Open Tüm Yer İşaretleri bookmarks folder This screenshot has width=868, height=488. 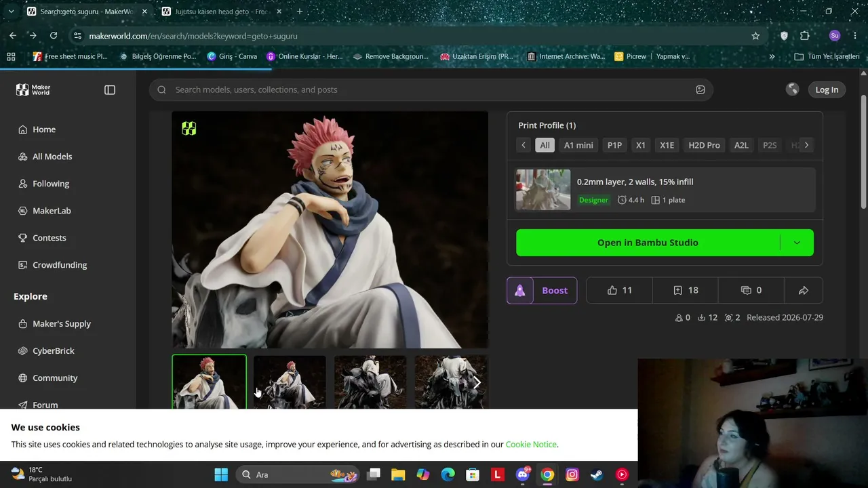tap(827, 56)
